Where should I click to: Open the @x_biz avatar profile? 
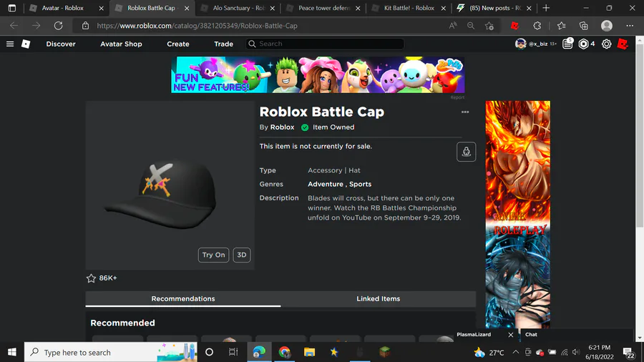pyautogui.click(x=520, y=44)
